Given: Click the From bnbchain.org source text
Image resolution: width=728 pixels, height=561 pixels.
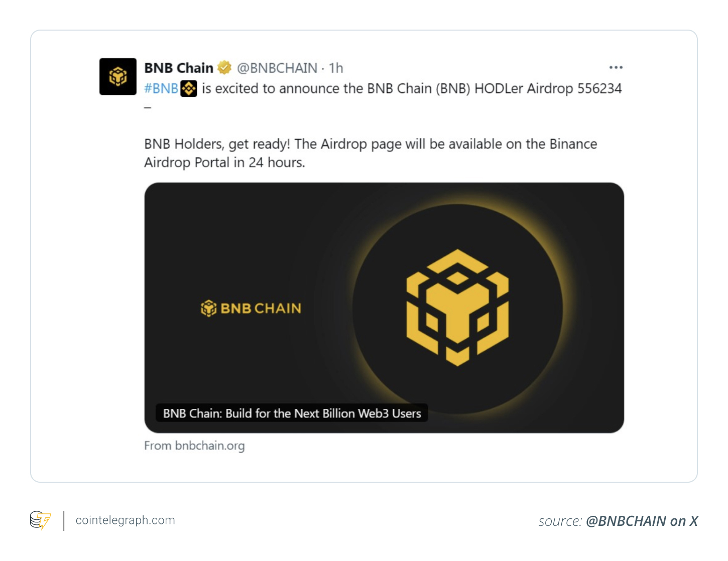Looking at the screenshot, I should [x=194, y=446].
